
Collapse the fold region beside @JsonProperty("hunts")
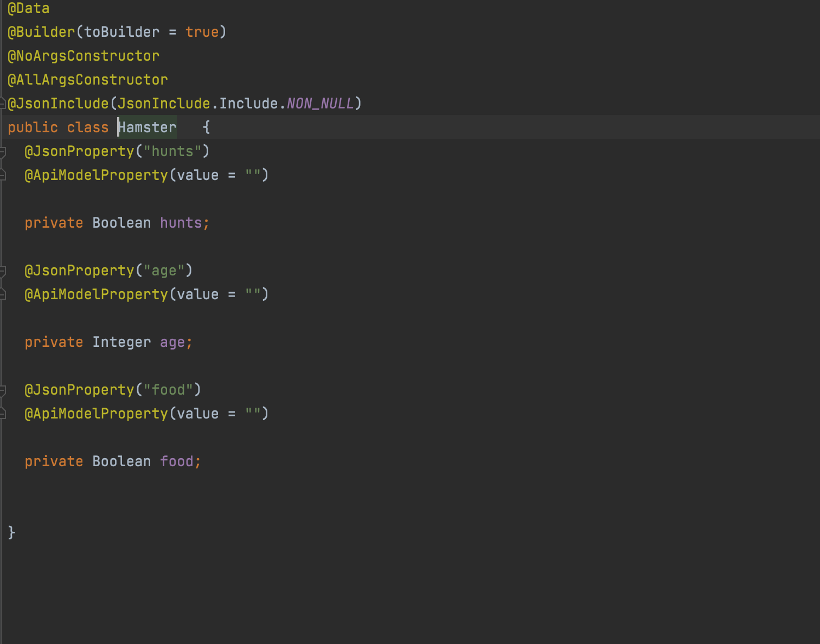click(x=3, y=151)
